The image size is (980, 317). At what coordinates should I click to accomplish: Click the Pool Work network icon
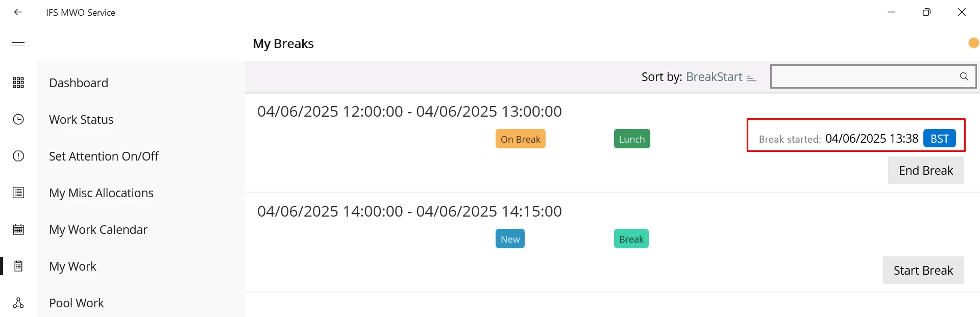coord(18,303)
